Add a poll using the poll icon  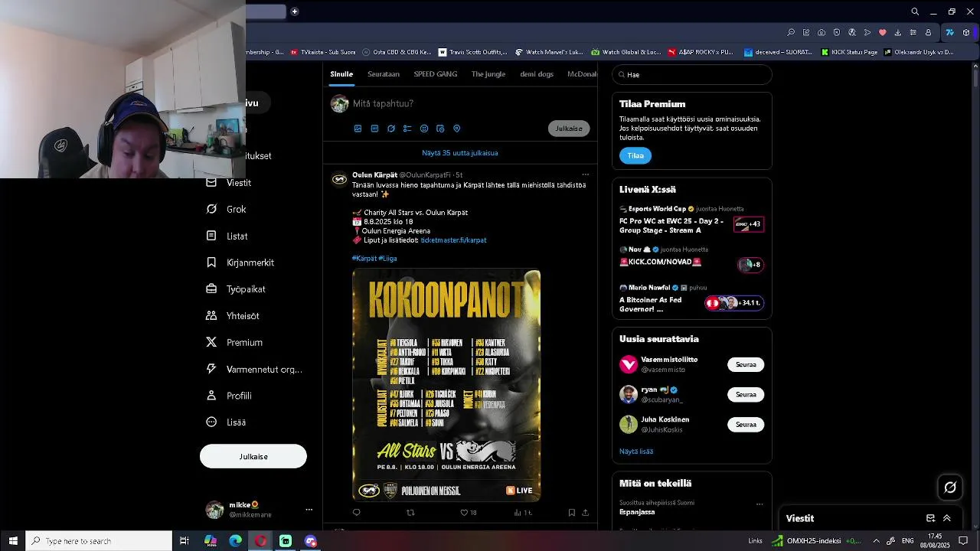407,129
